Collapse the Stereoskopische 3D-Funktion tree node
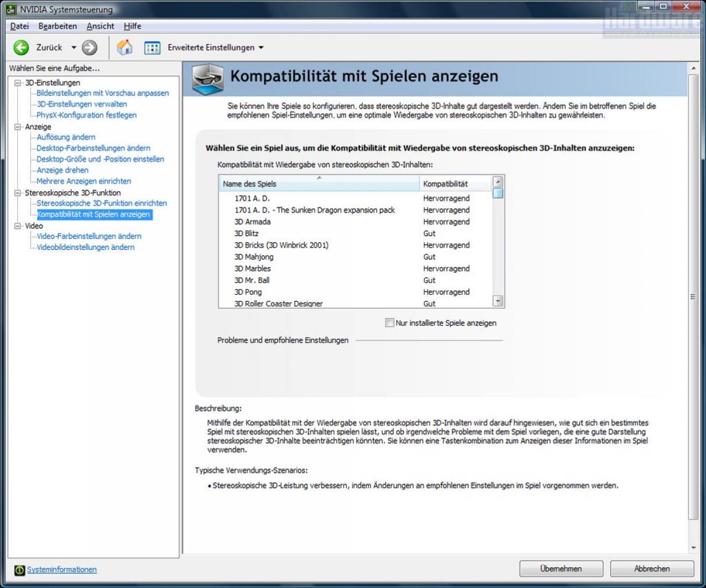The image size is (706, 588). [x=17, y=193]
